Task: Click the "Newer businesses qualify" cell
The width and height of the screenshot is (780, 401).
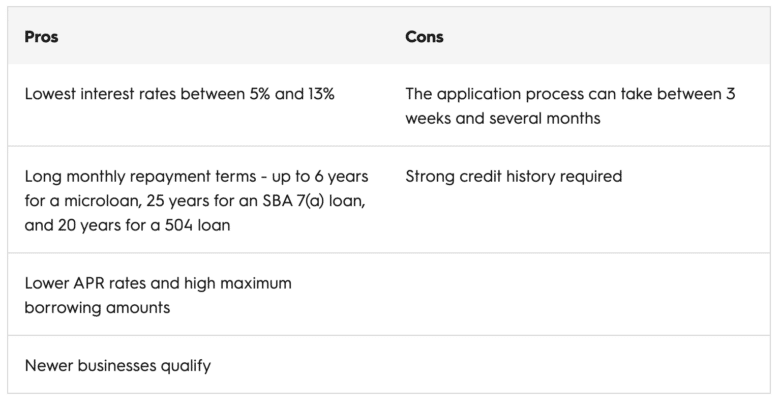Action: tap(118, 365)
